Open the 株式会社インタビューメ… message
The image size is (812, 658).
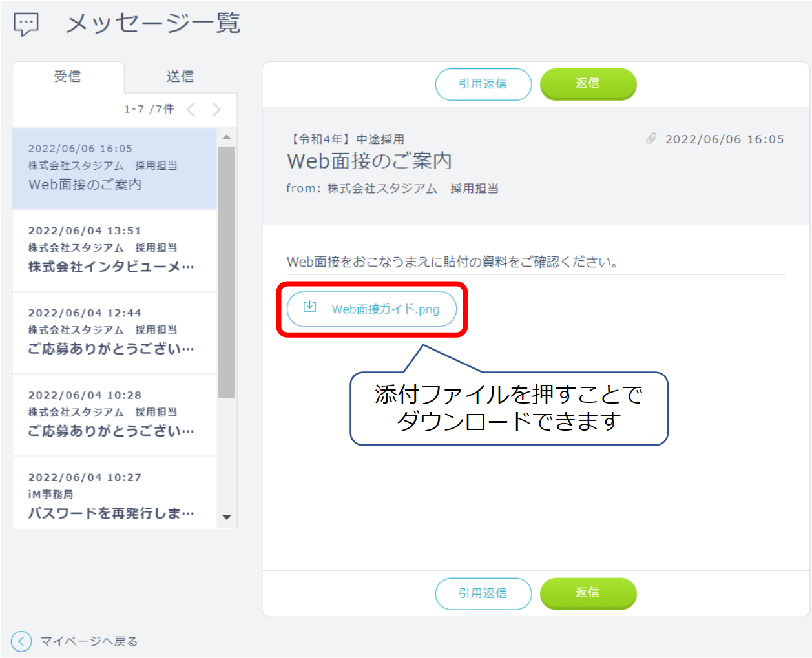click(114, 251)
